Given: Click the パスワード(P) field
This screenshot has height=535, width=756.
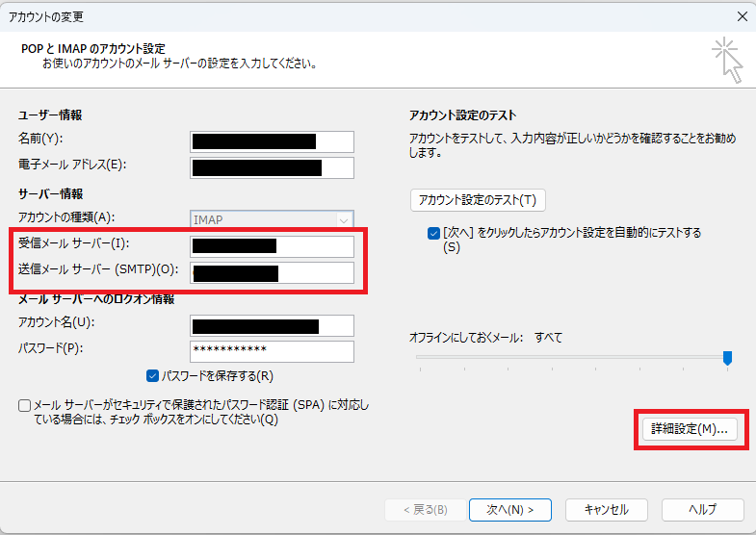Looking at the screenshot, I should click(272, 351).
